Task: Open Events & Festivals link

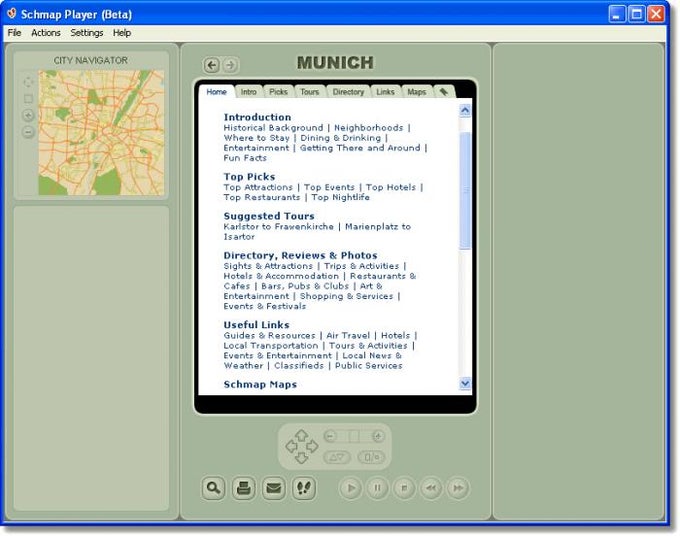Action: click(265, 306)
